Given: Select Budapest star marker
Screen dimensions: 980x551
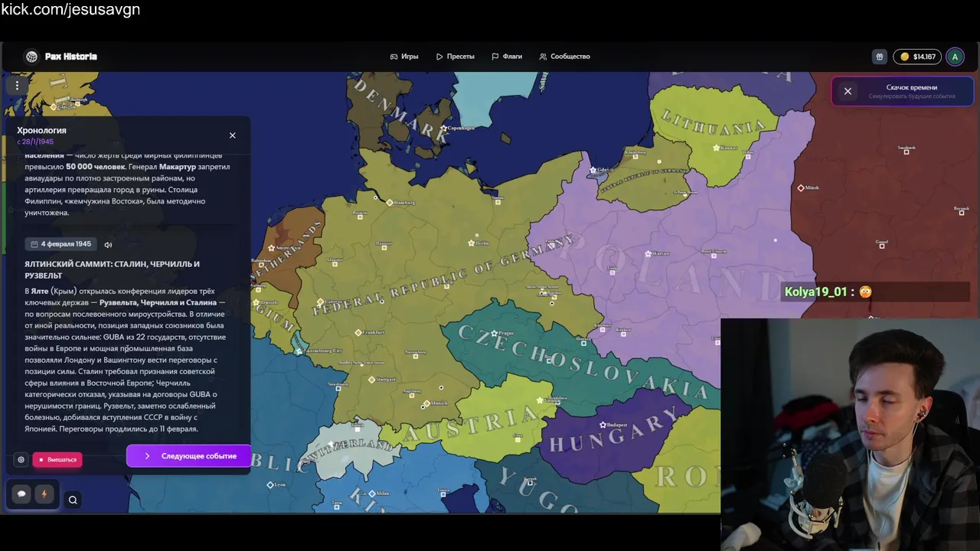Looking at the screenshot, I should click(x=603, y=425).
